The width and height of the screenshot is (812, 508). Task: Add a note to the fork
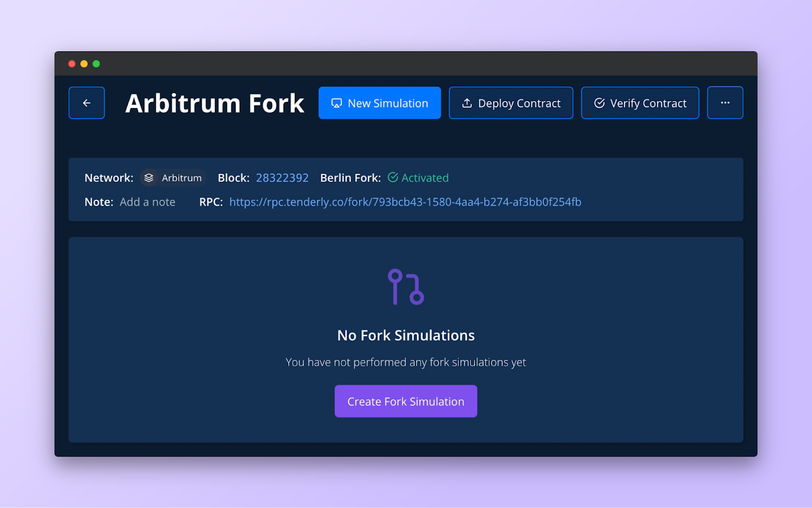click(x=148, y=202)
